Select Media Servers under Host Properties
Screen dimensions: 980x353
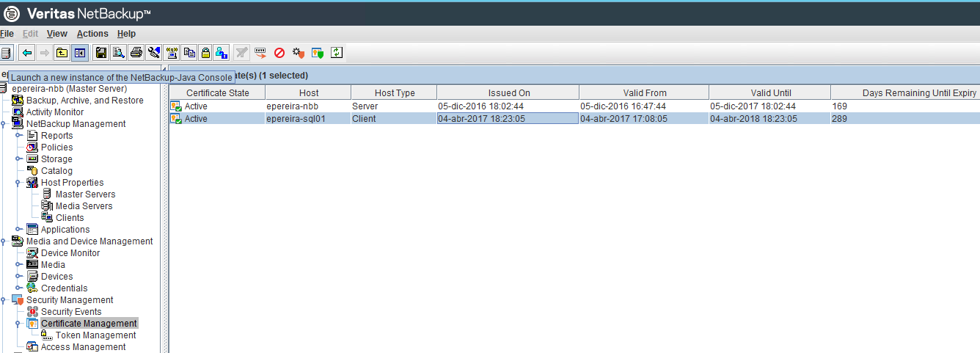click(84, 206)
